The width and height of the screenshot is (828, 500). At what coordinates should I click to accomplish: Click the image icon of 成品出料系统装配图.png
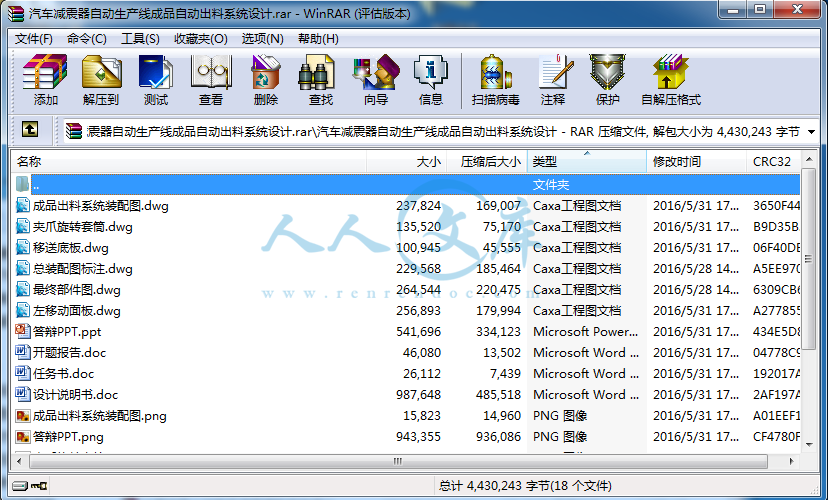(x=23, y=416)
